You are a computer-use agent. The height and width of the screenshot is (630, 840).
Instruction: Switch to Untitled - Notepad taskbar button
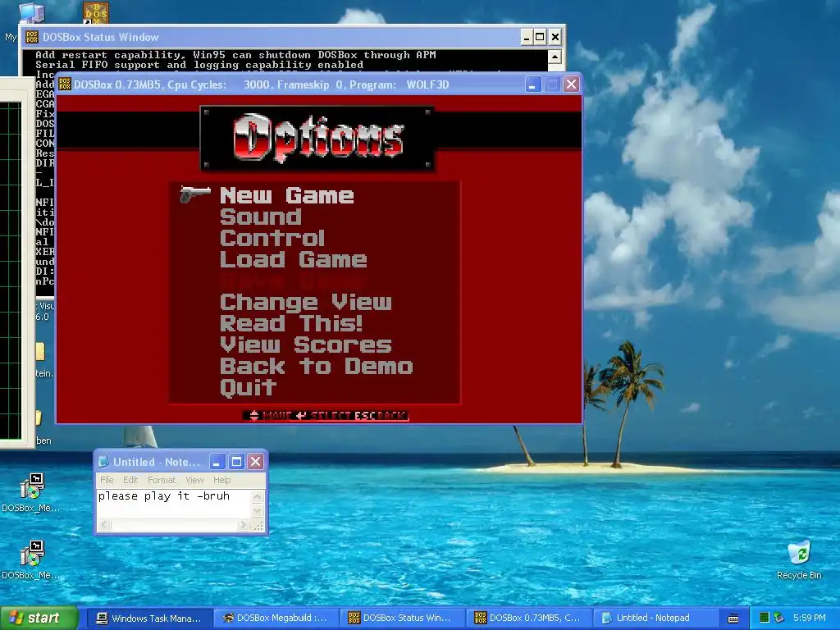(x=655, y=619)
